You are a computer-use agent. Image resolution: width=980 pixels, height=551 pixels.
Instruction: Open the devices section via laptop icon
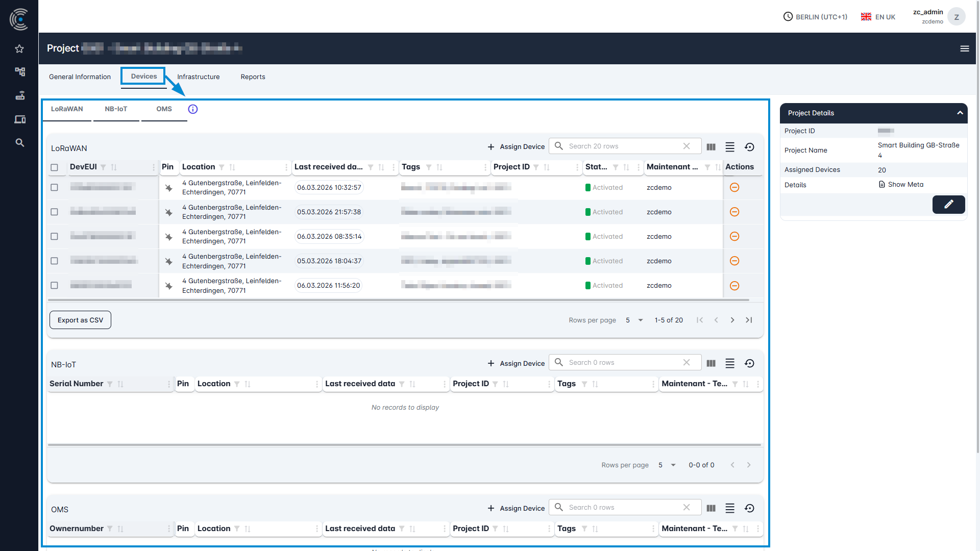coord(19,119)
